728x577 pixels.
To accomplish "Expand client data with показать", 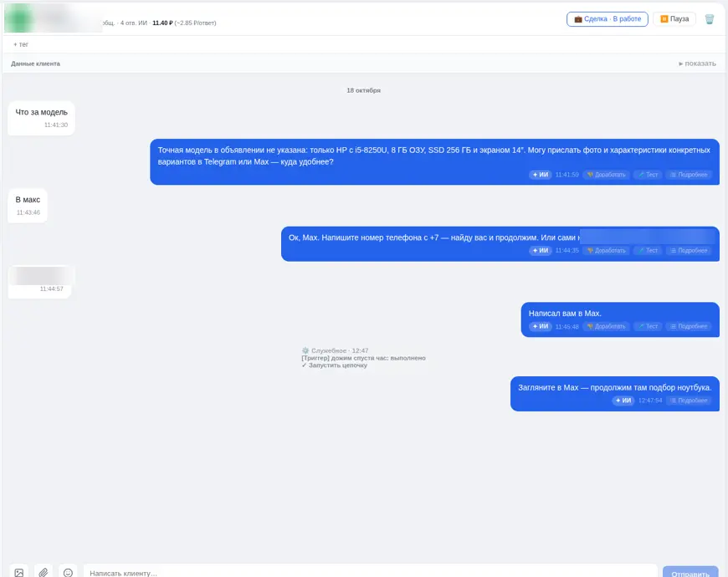I will coord(697,64).
